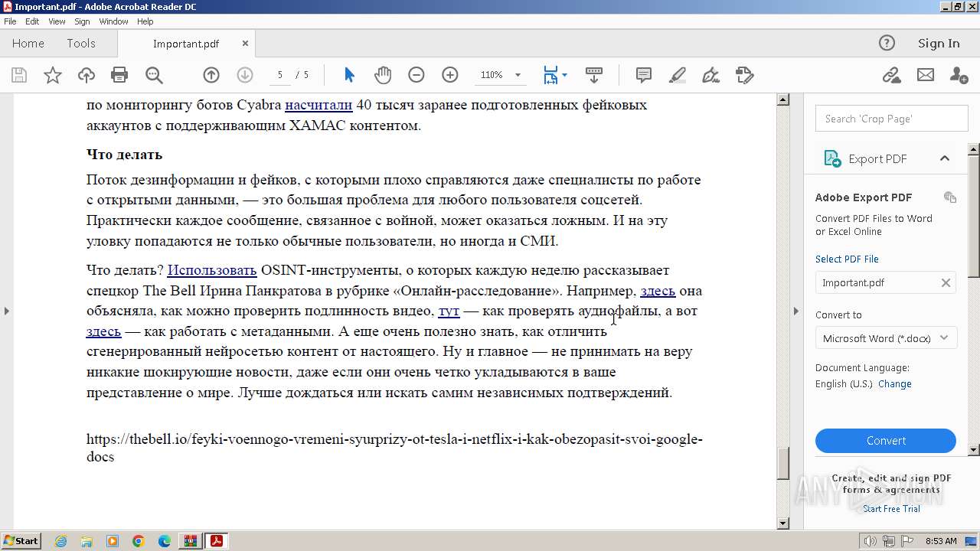The height and width of the screenshot is (551, 980).
Task: Expand the left navigation pane arrow
Action: (x=6, y=311)
